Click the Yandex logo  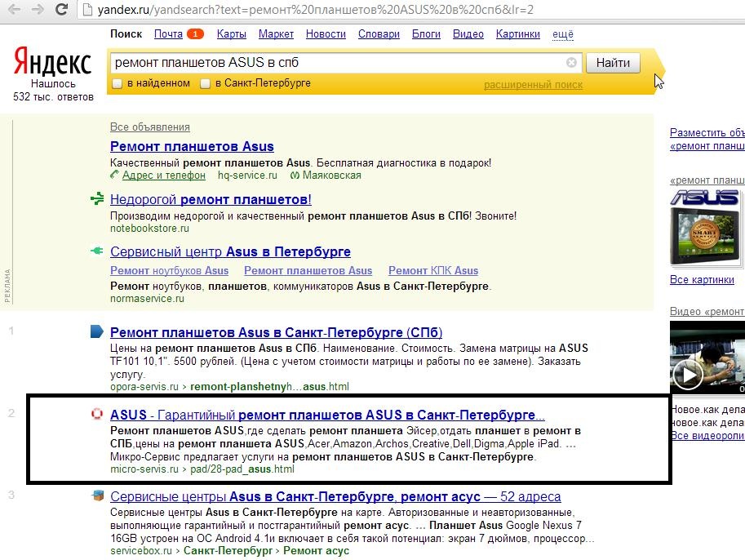52,62
